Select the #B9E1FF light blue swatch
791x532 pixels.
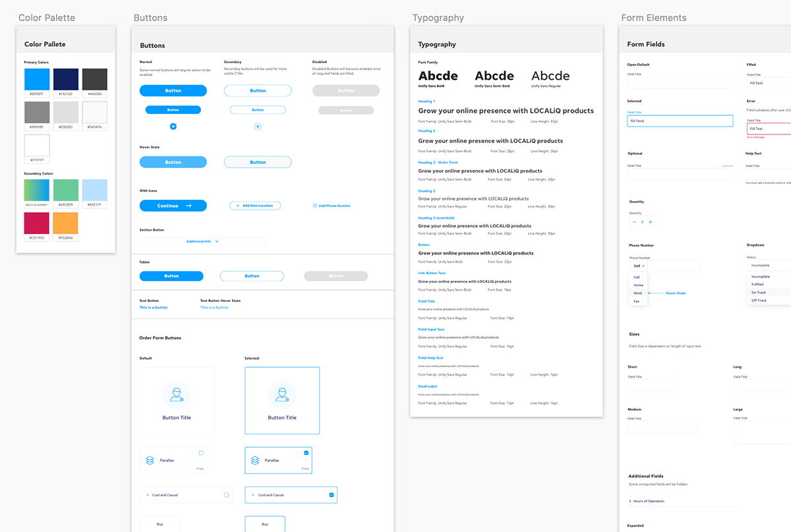(x=94, y=190)
